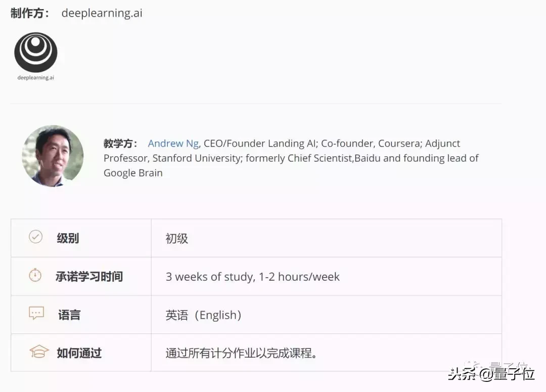The image size is (546, 392).
Task: Click the clock icon beside 承诺学习时间
Action: coord(35,274)
